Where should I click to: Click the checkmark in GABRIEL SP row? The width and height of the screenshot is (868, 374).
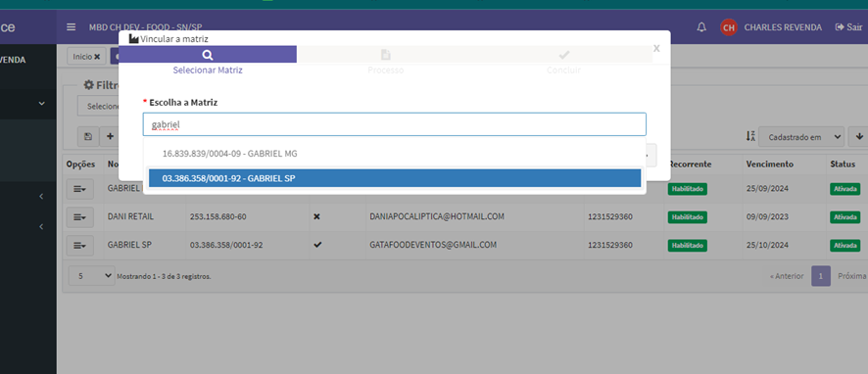click(x=317, y=245)
